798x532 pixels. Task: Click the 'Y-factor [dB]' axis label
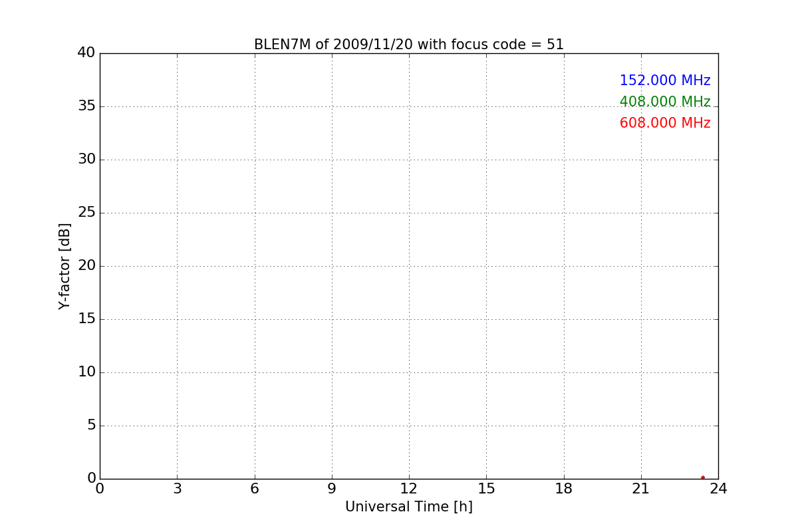[65, 266]
